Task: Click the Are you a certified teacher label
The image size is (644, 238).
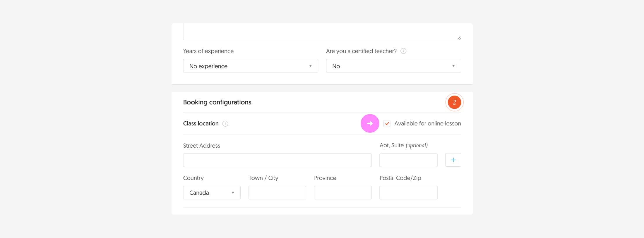Action: (x=361, y=51)
